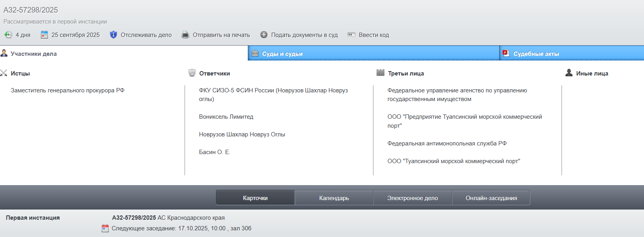Click the Первая инстанция label

(33, 218)
